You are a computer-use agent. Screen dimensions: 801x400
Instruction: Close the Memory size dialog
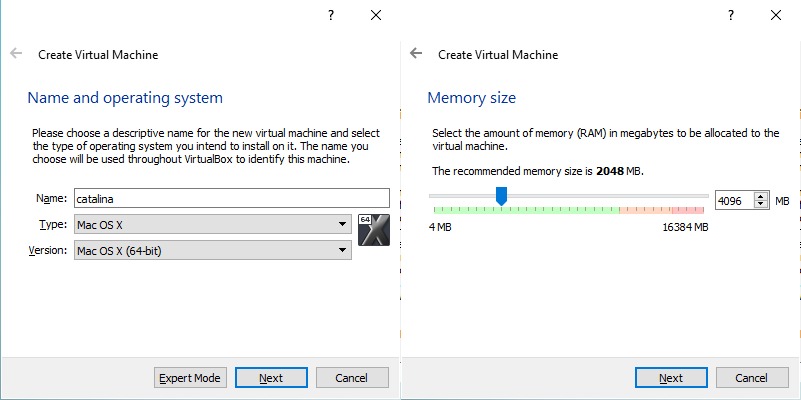point(775,15)
